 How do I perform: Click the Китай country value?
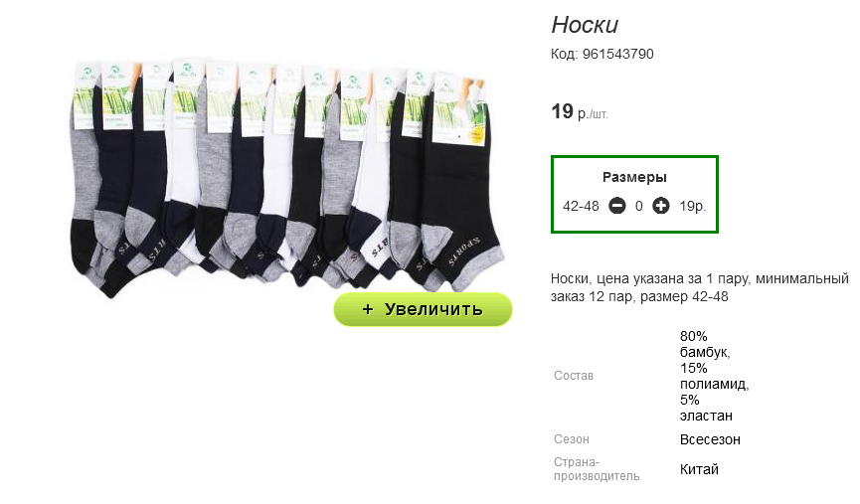(x=699, y=469)
